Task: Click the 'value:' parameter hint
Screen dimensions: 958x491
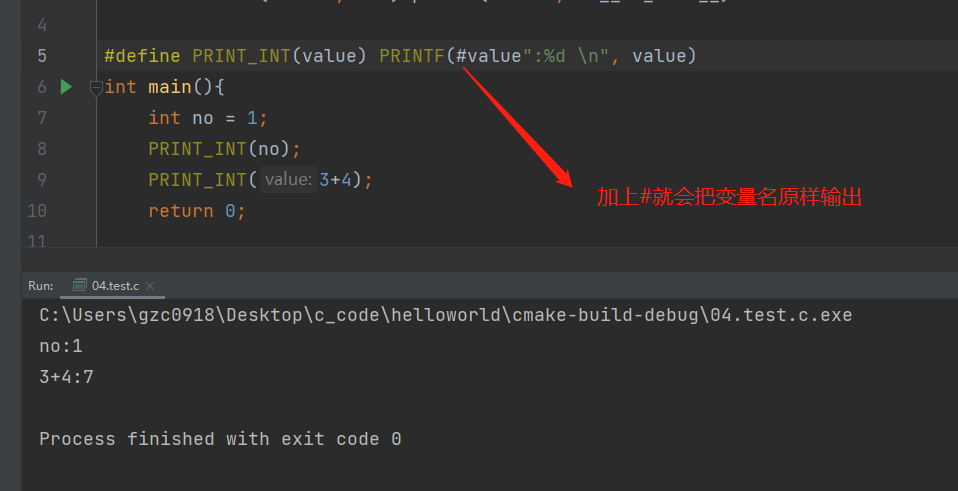Action: [288, 180]
